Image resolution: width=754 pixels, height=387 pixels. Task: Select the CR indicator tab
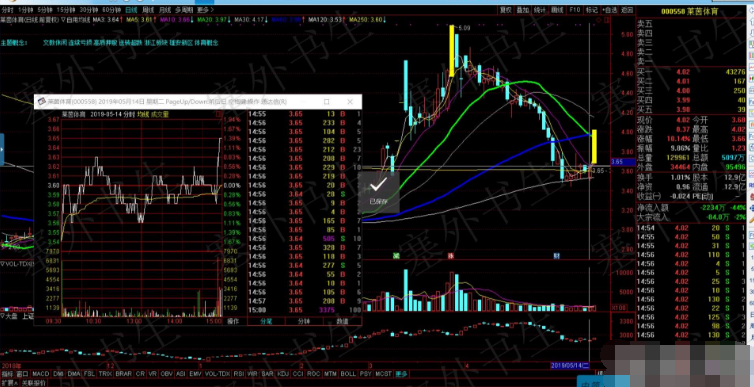point(140,374)
